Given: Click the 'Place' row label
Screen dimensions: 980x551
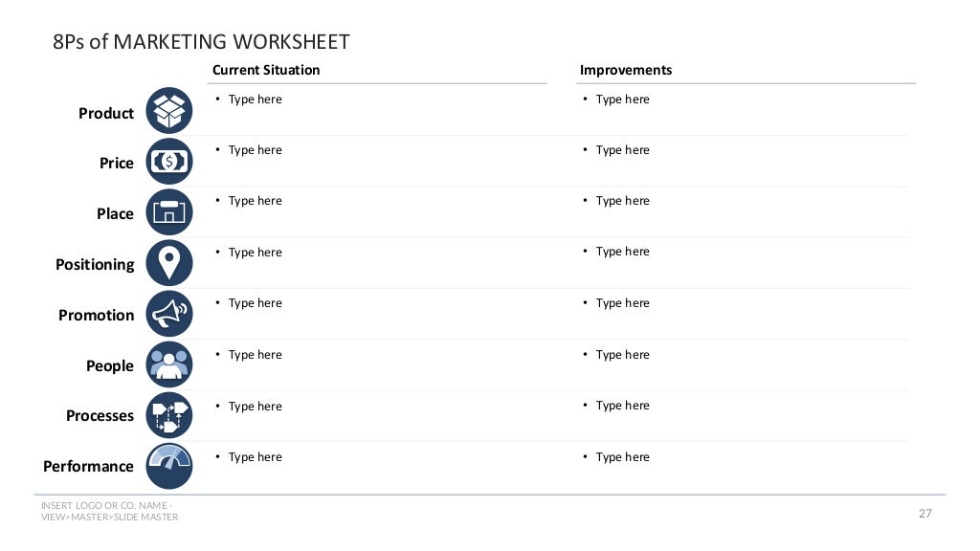Looking at the screenshot, I should click(115, 213).
